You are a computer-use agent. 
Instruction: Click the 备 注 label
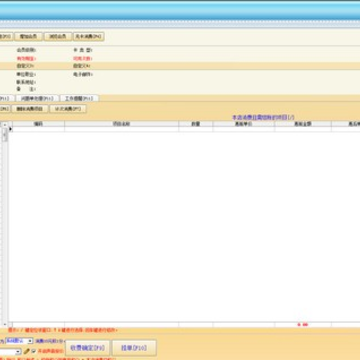point(26,89)
